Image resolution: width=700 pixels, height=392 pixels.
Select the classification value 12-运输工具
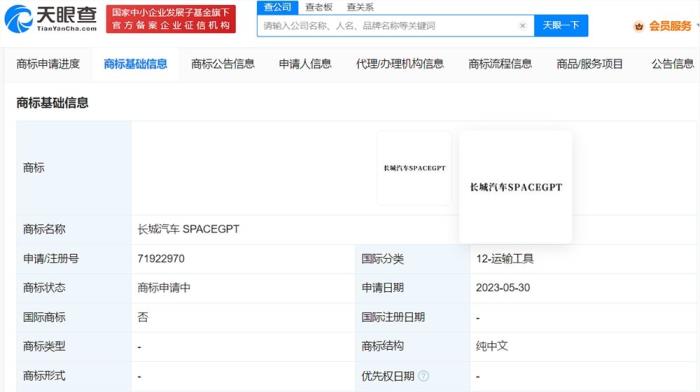[x=504, y=259]
